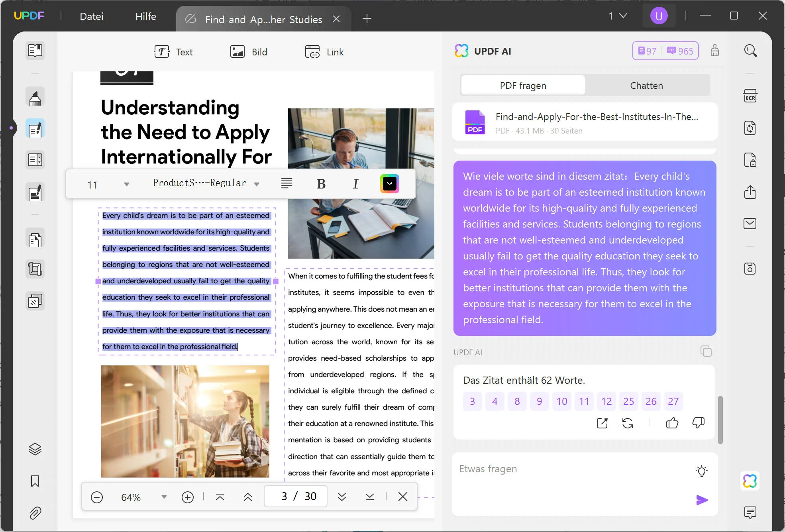Give thumbs up to AI response
The height and width of the screenshot is (532, 785).
(672, 423)
